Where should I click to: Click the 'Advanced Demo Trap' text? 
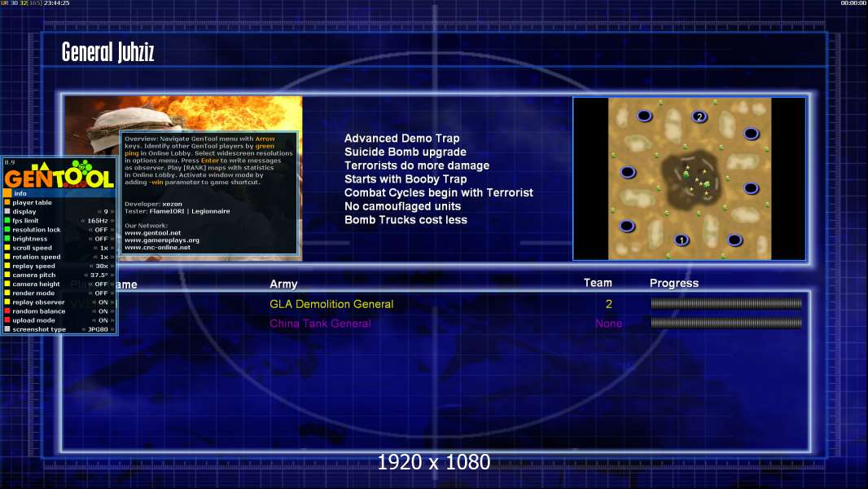[402, 139]
